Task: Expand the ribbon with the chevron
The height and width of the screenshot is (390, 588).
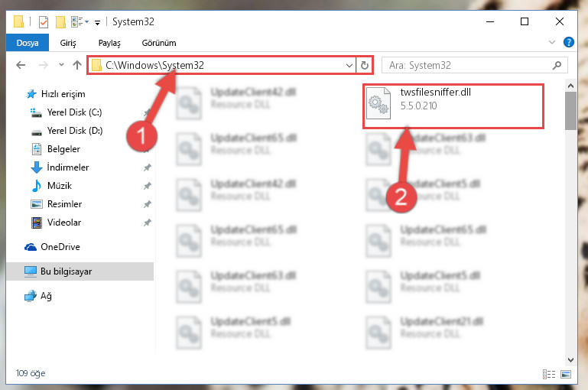Action: [x=552, y=42]
